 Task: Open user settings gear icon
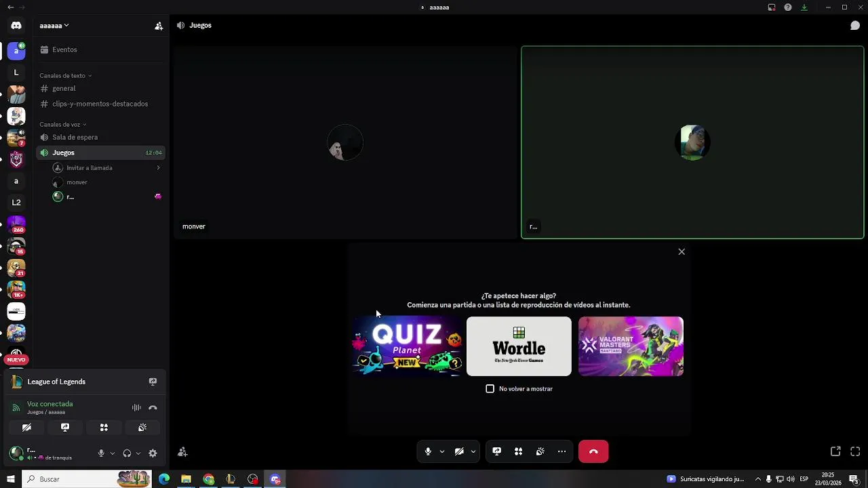pos(153,453)
